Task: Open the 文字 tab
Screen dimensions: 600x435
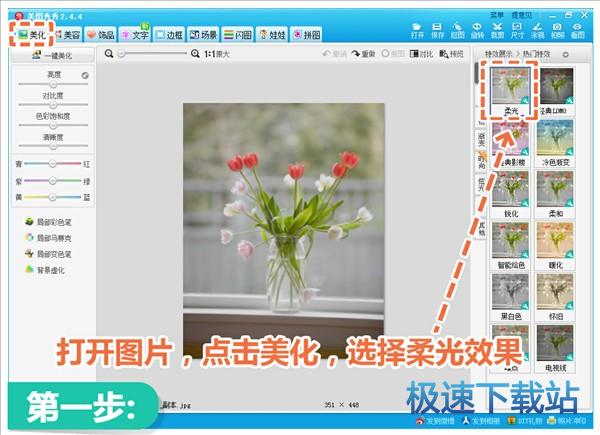Action: [x=135, y=35]
